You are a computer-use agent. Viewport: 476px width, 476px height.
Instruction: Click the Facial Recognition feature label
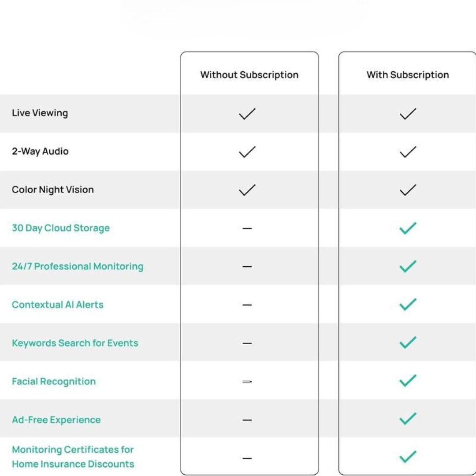tap(54, 382)
